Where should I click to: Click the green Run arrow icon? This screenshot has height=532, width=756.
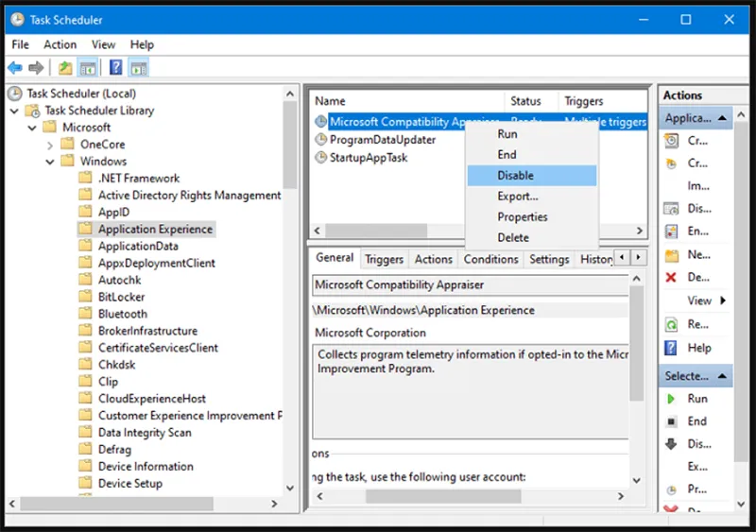point(671,399)
